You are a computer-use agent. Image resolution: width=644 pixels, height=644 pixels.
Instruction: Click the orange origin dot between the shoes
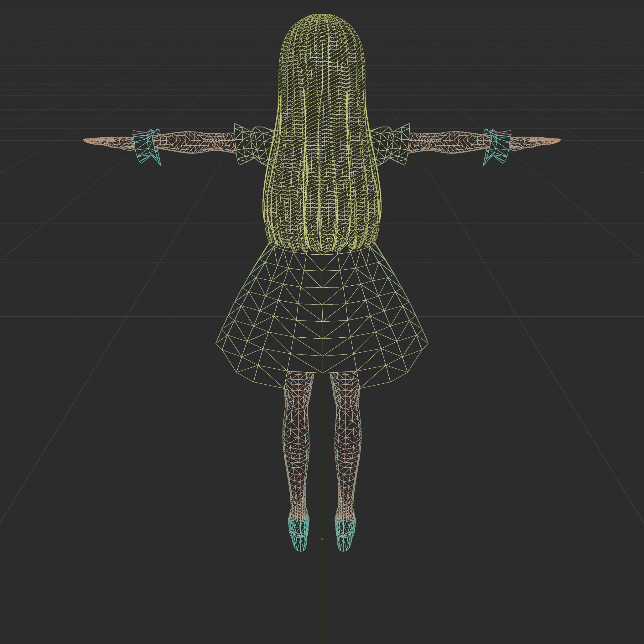tap(322, 539)
